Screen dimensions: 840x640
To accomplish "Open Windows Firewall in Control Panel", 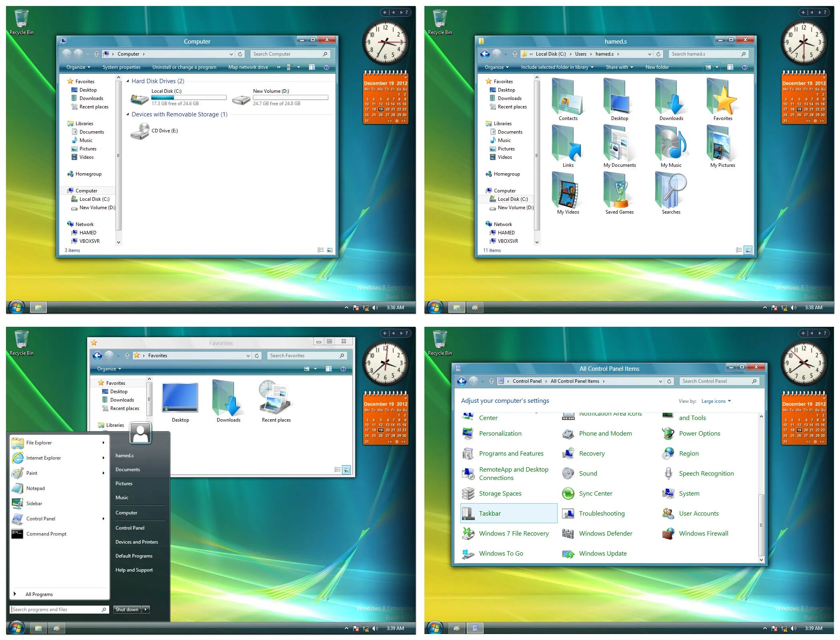I will (x=703, y=533).
